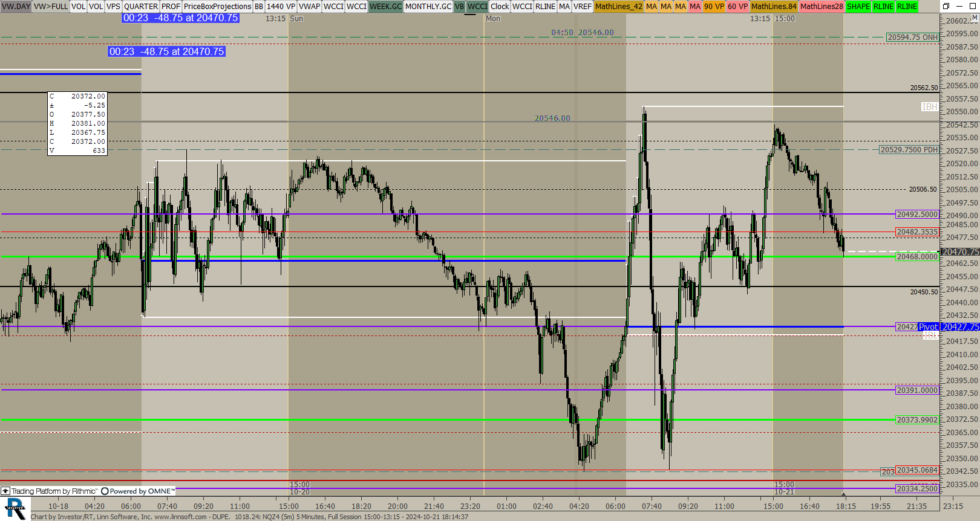Click the Rithmic arrow icon
980x521 pixels.
click(x=5, y=491)
